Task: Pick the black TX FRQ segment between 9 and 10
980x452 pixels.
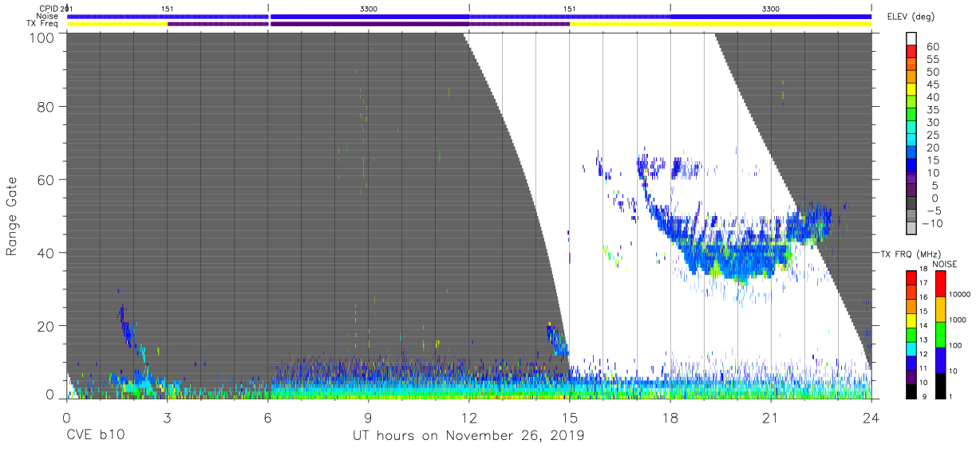Action: pos(910,390)
